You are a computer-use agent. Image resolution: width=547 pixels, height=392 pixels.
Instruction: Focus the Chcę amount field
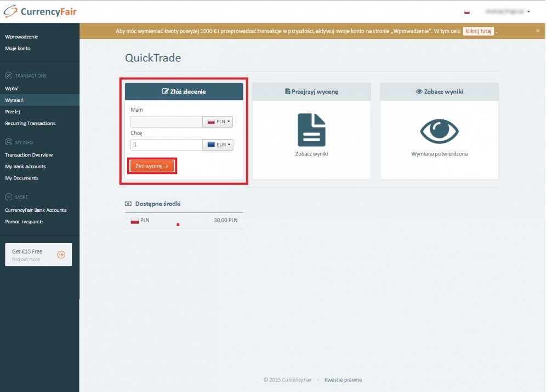167,145
